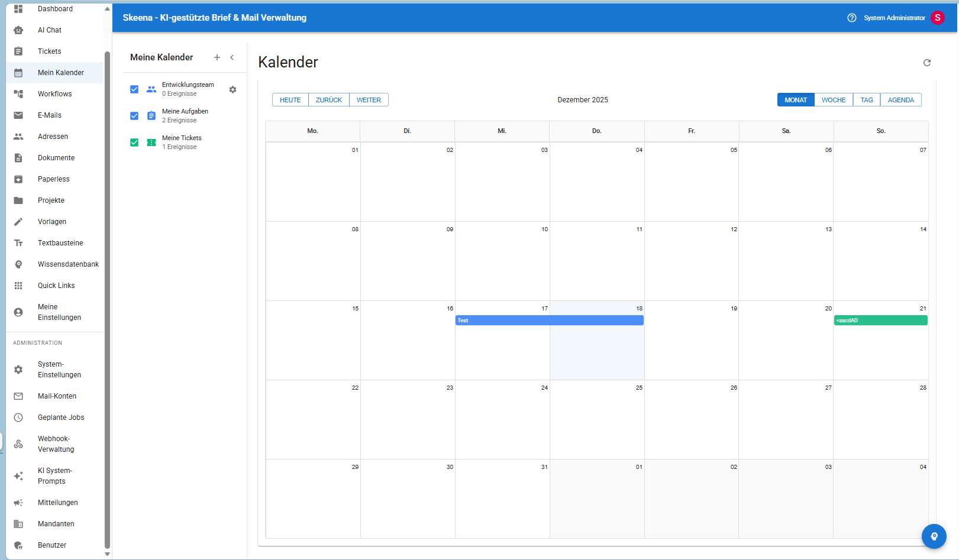Viewport: 959px width, 560px height.
Task: Refresh the calendar with the reload icon
Action: 927,62
